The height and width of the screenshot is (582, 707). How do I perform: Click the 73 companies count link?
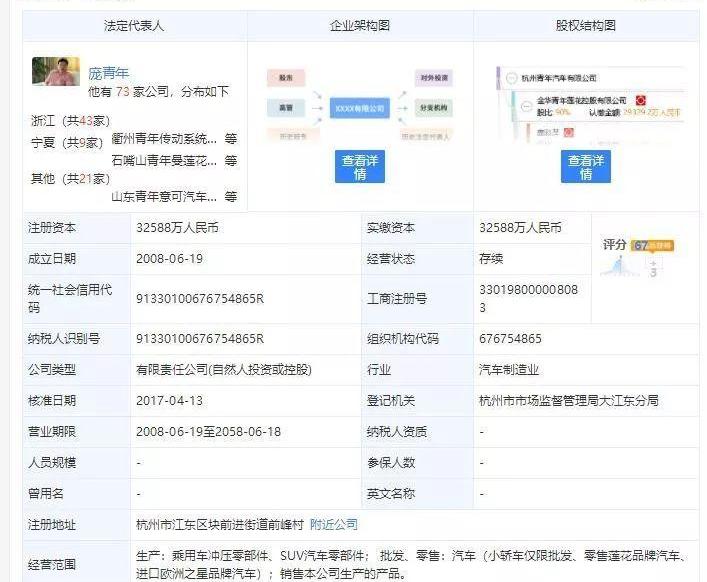[123, 91]
